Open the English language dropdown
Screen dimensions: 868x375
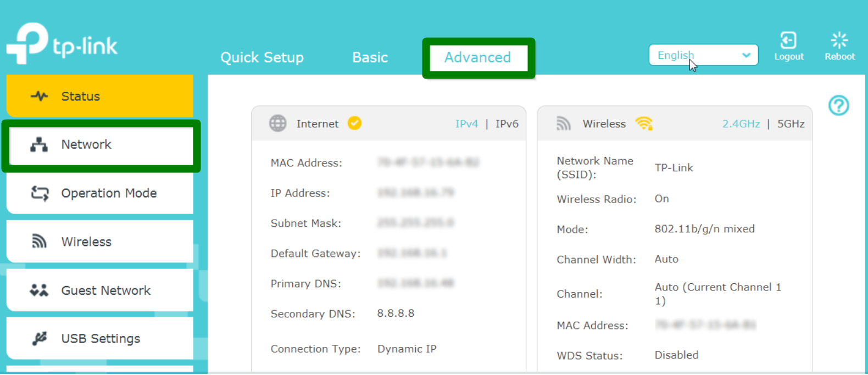tap(703, 55)
